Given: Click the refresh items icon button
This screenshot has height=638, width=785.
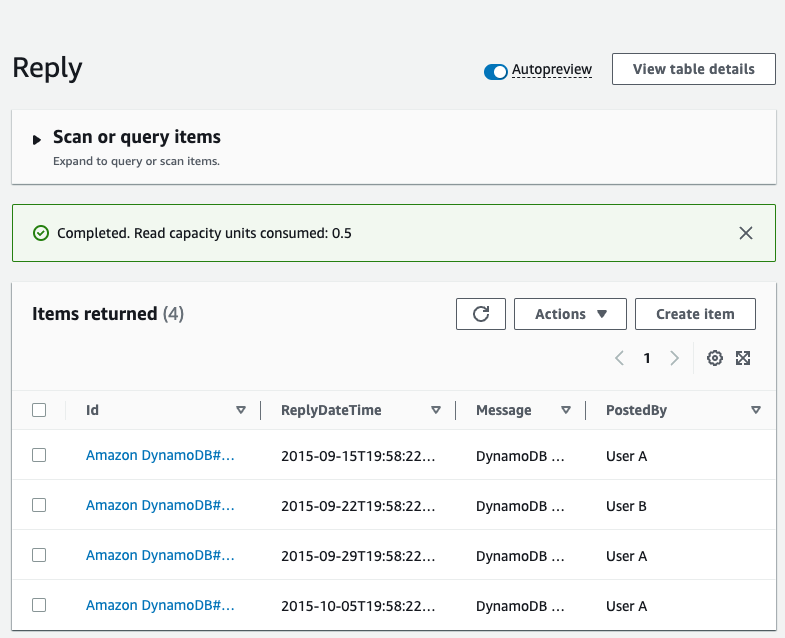Looking at the screenshot, I should (x=480, y=314).
